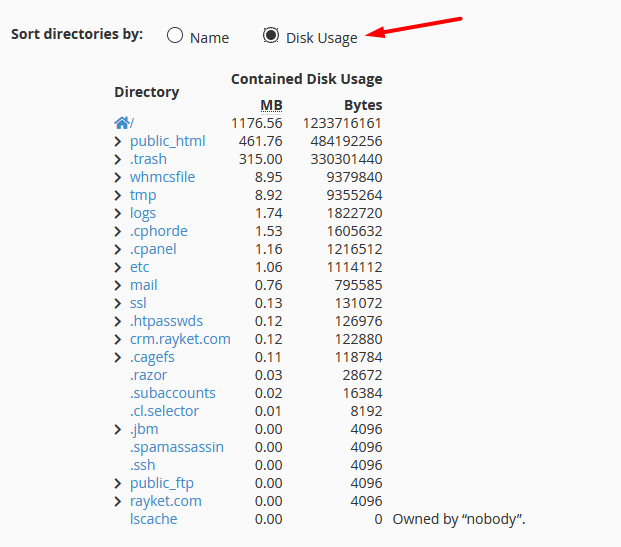Viewport: 621px width, 547px height.
Task: Expand the logs directory arrow
Action: tap(118, 213)
